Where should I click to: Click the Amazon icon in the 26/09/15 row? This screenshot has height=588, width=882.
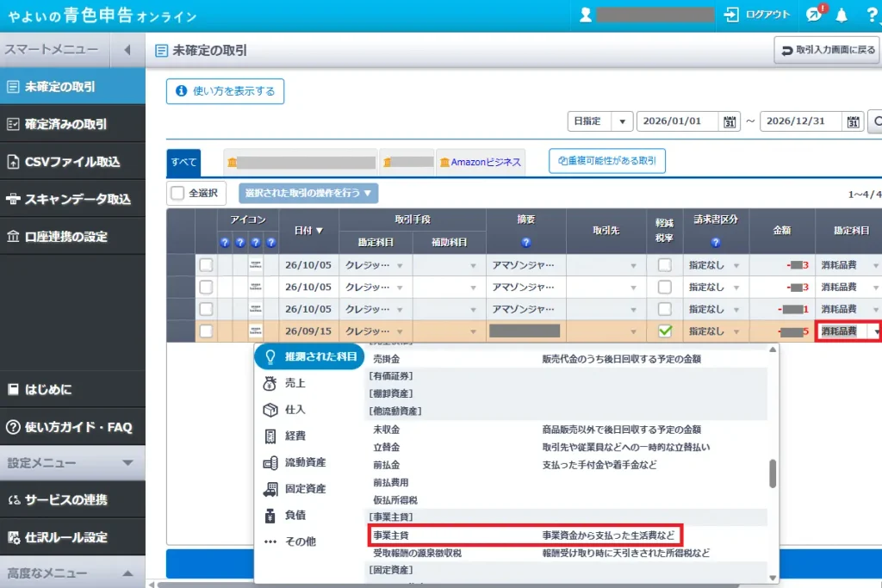tap(255, 331)
